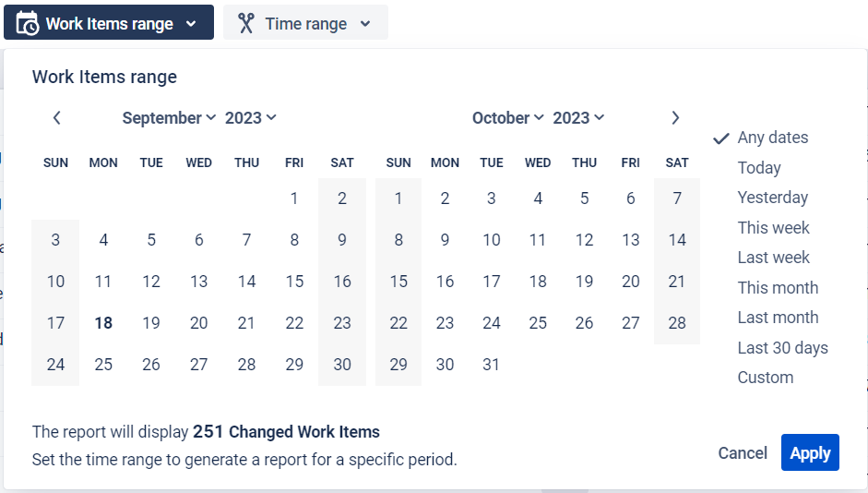
Task: Click September 1 date cell
Action: tap(294, 198)
